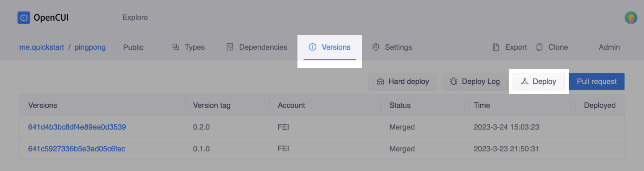Open the Settings tab
Image resolution: width=644 pixels, height=171 pixels.
point(398,47)
